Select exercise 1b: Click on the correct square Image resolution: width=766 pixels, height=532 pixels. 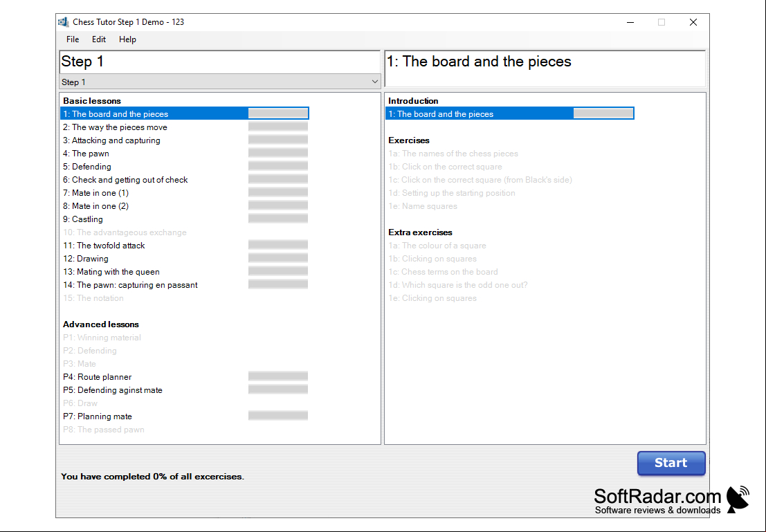tap(445, 167)
